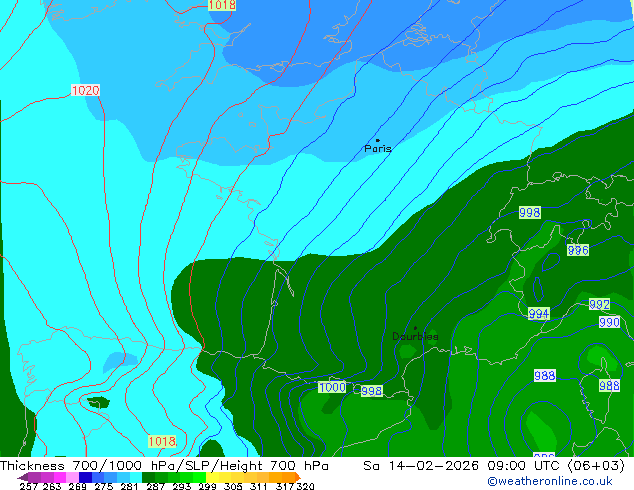Click the legend value 287
Screen dimensions: 634x490
pyautogui.click(x=155, y=486)
